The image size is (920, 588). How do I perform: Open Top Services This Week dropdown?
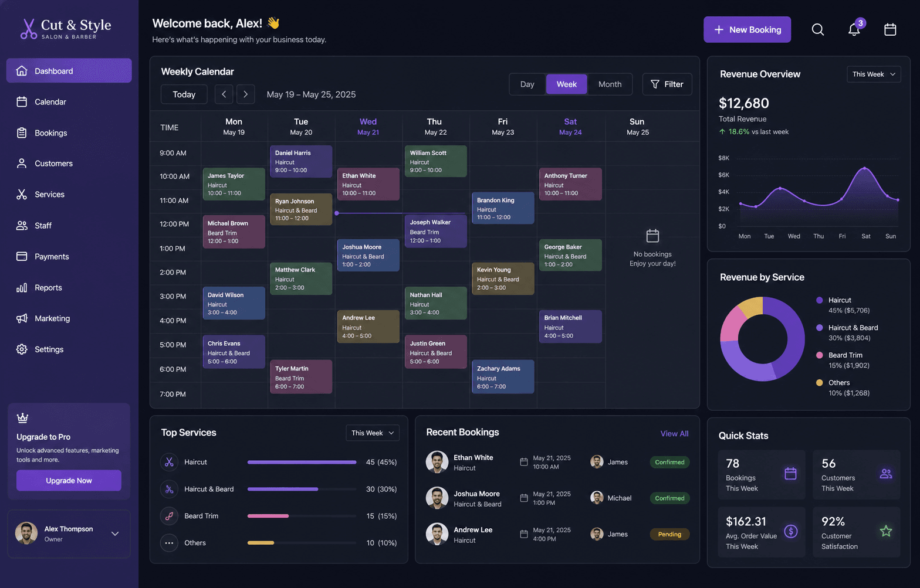[x=373, y=433]
